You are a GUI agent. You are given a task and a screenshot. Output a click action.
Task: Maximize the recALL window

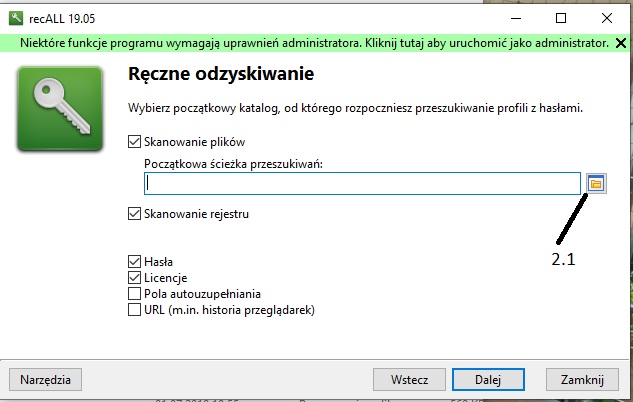(561, 18)
